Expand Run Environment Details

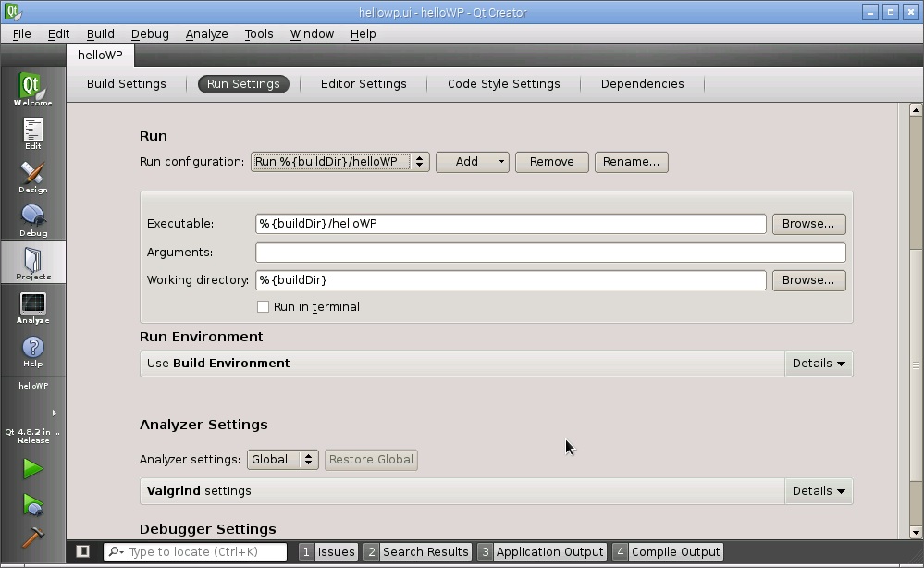point(819,364)
